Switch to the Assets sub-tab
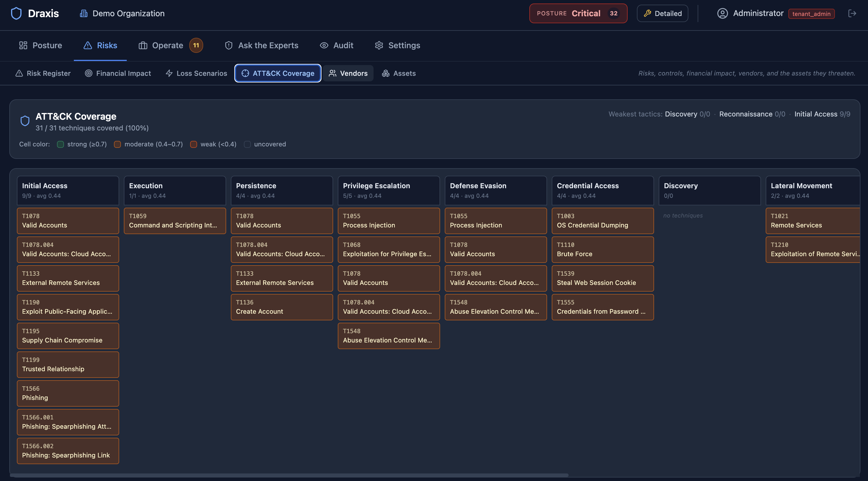The image size is (868, 481). [x=399, y=73]
